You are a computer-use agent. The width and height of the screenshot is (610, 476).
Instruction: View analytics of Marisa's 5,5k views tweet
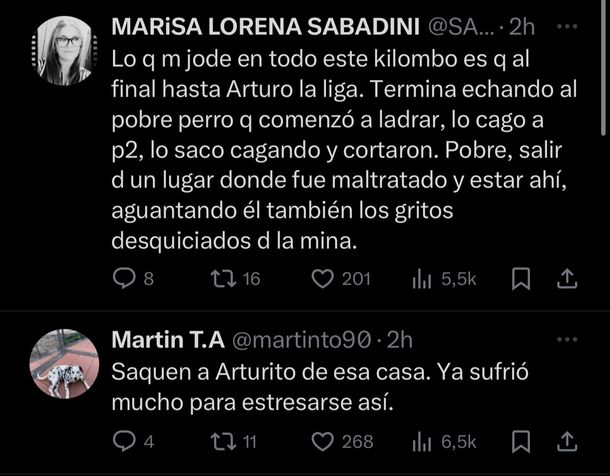(x=421, y=279)
